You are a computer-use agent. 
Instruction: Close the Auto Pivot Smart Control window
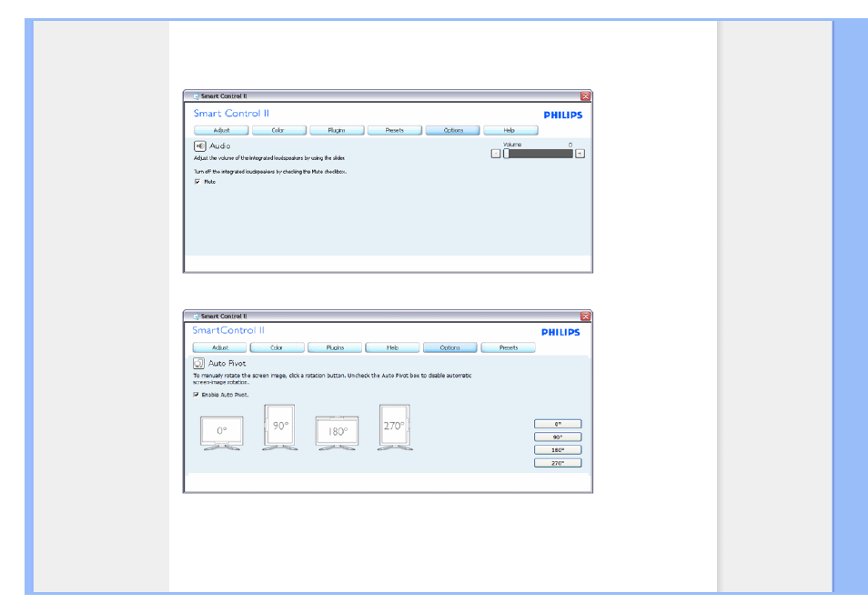tap(585, 317)
